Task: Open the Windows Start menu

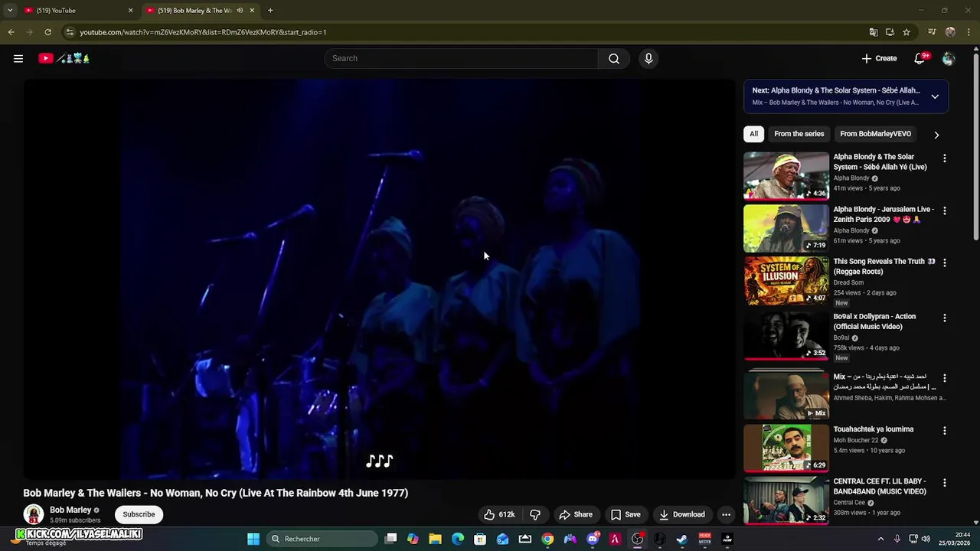Action: (x=253, y=539)
